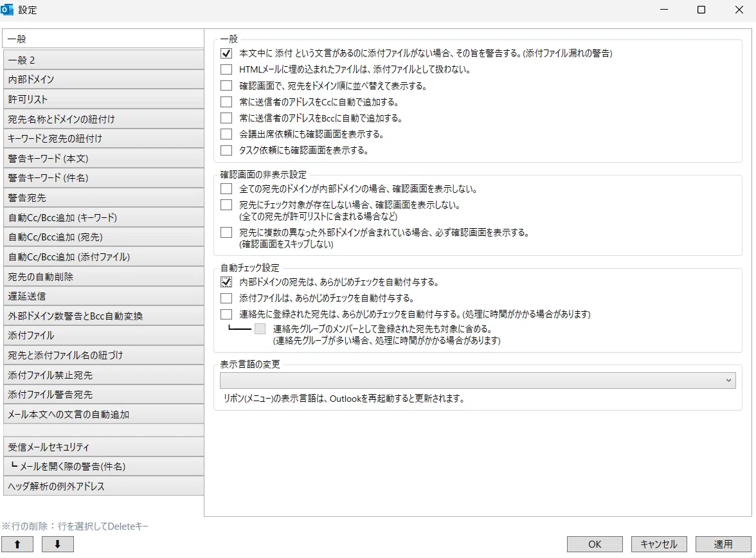Screen dimensions: 756x558
Task: Close the 設定 window
Action: [x=739, y=10]
